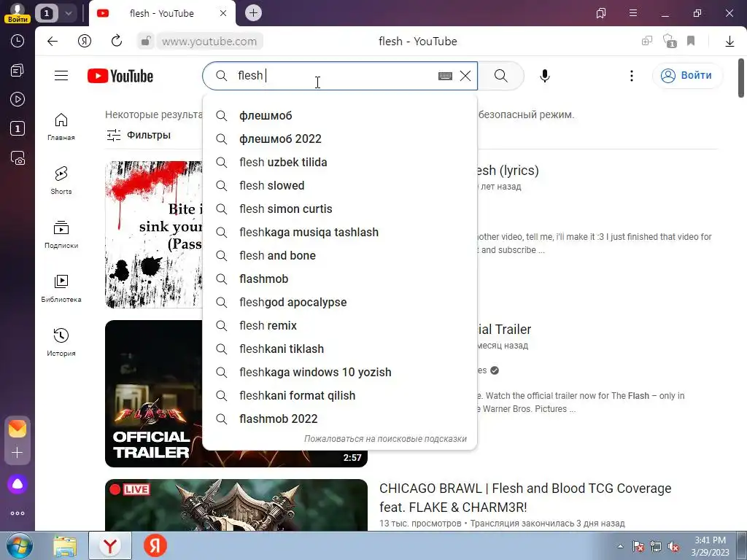747x560 pixels.
Task: Expand the tab group dropdown arrow
Action: point(68,13)
